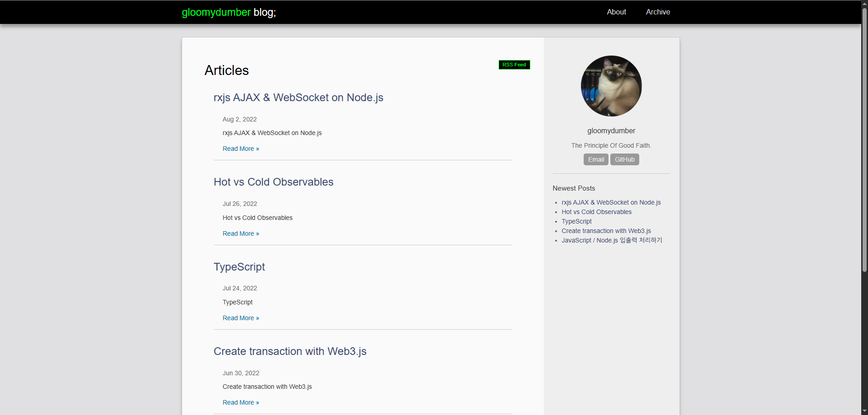Read more about Hot vs Cold Observables
The height and width of the screenshot is (415, 868).
(x=241, y=234)
